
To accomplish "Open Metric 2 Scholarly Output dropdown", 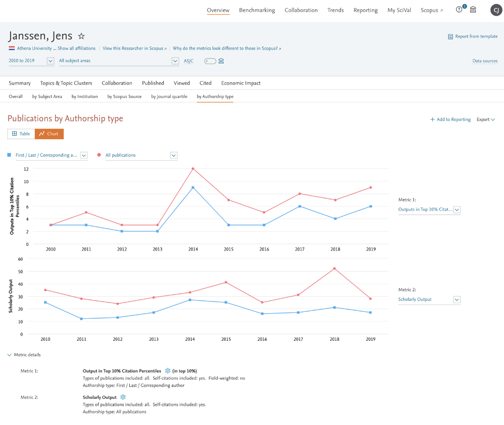I will pyautogui.click(x=429, y=300).
